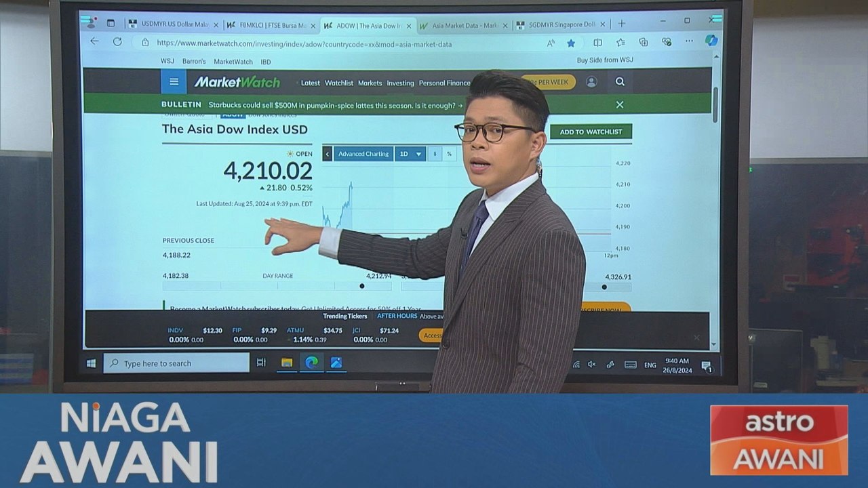Click the Type here to search box

click(176, 363)
